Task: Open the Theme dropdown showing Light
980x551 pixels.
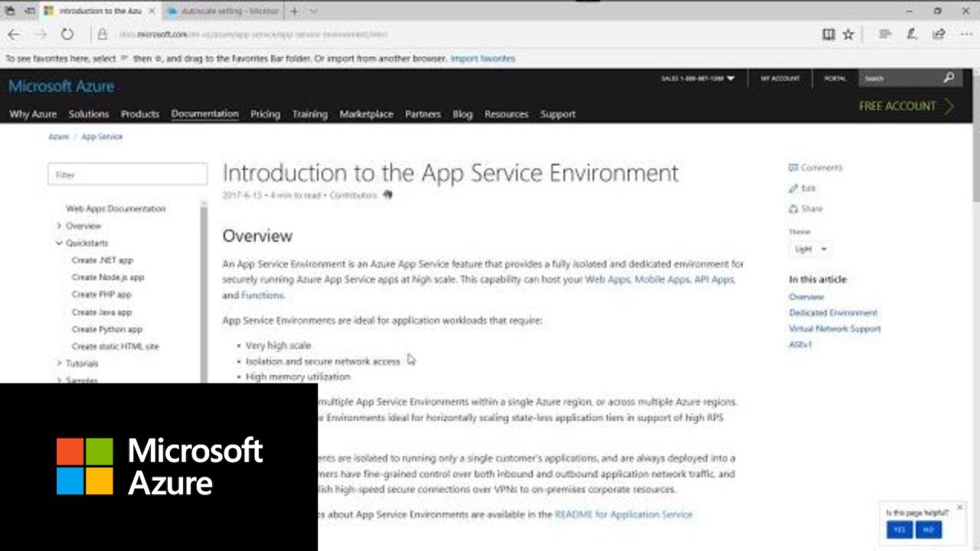Action: [810, 249]
